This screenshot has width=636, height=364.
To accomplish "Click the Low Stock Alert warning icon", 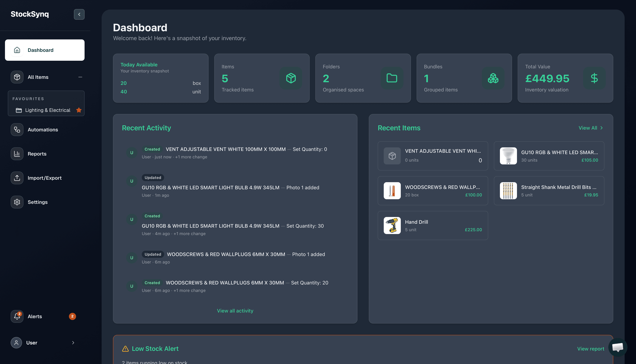I will click(x=125, y=349).
